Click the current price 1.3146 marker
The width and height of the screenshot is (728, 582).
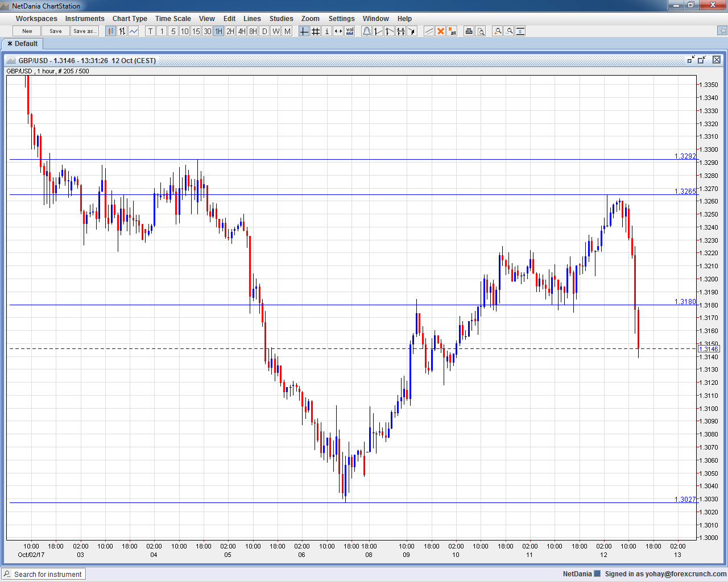point(709,348)
